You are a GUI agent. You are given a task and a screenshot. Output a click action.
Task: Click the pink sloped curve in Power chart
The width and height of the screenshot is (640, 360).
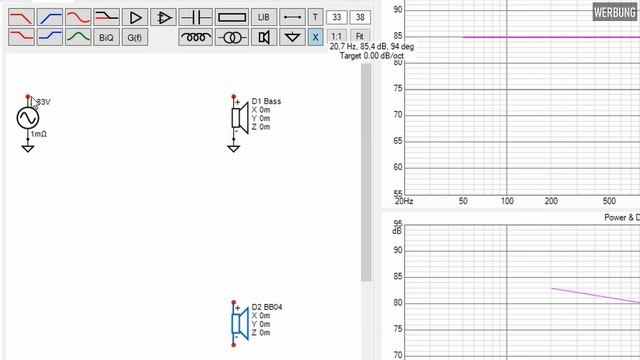(595, 296)
